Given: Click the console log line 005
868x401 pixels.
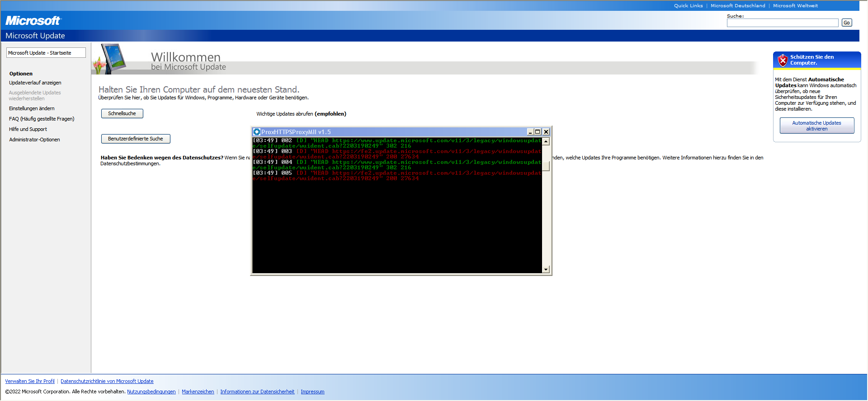Looking at the screenshot, I should [x=397, y=176].
